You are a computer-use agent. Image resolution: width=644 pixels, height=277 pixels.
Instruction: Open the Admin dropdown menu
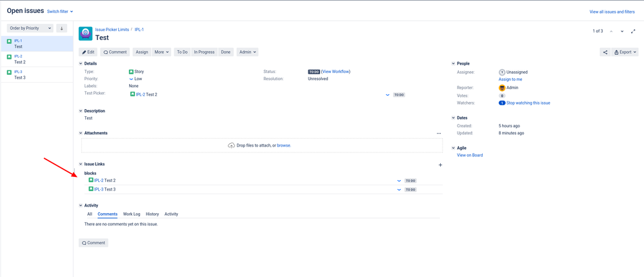click(x=247, y=52)
